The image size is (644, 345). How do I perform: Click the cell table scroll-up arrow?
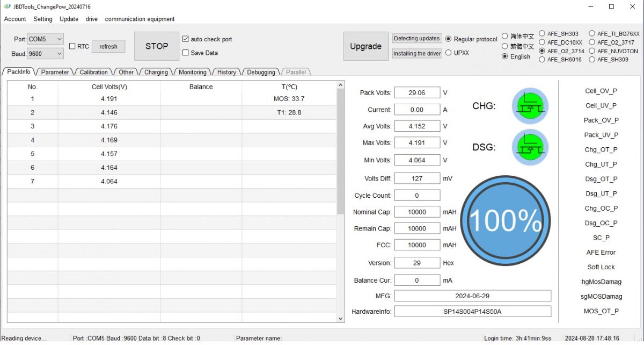coord(340,85)
